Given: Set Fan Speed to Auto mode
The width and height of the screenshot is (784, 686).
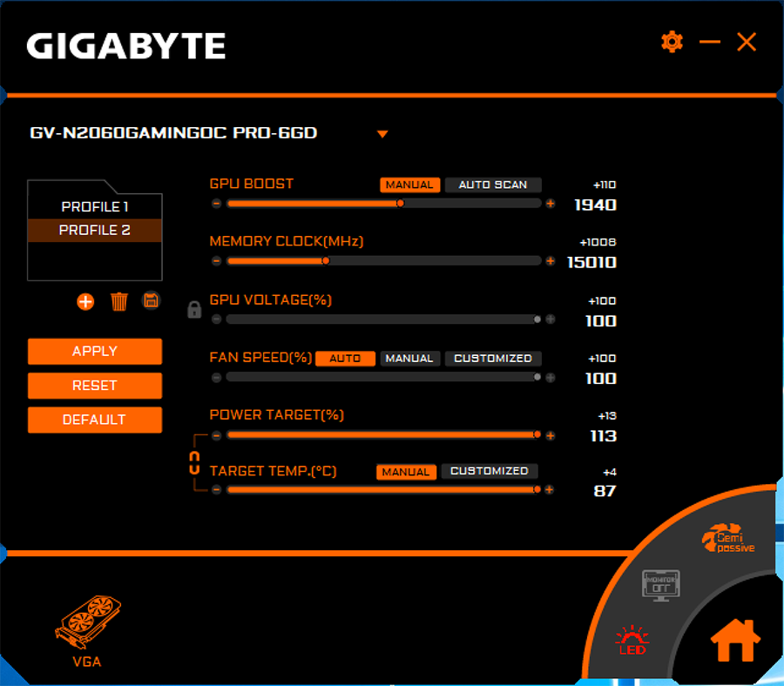Looking at the screenshot, I should [x=345, y=359].
